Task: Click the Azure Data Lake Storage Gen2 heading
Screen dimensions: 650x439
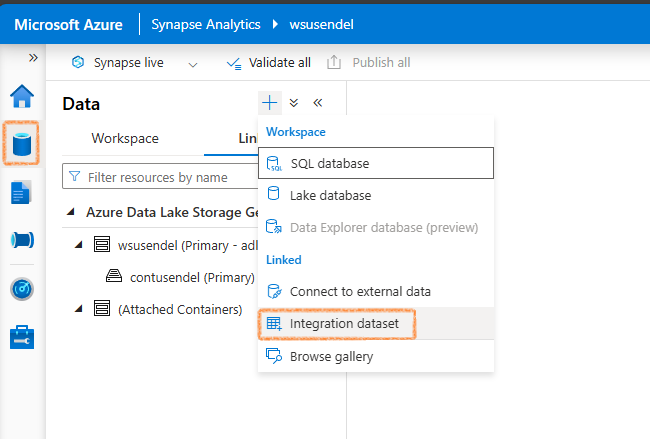Action: click(x=172, y=212)
